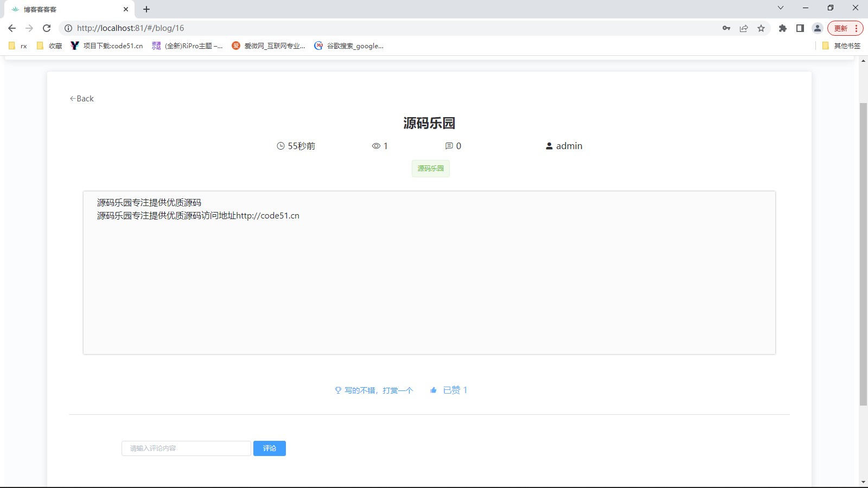Viewport: 868px width, 488px height.
Task: Open the (全新)RiPro主题 bookmark
Action: point(187,46)
